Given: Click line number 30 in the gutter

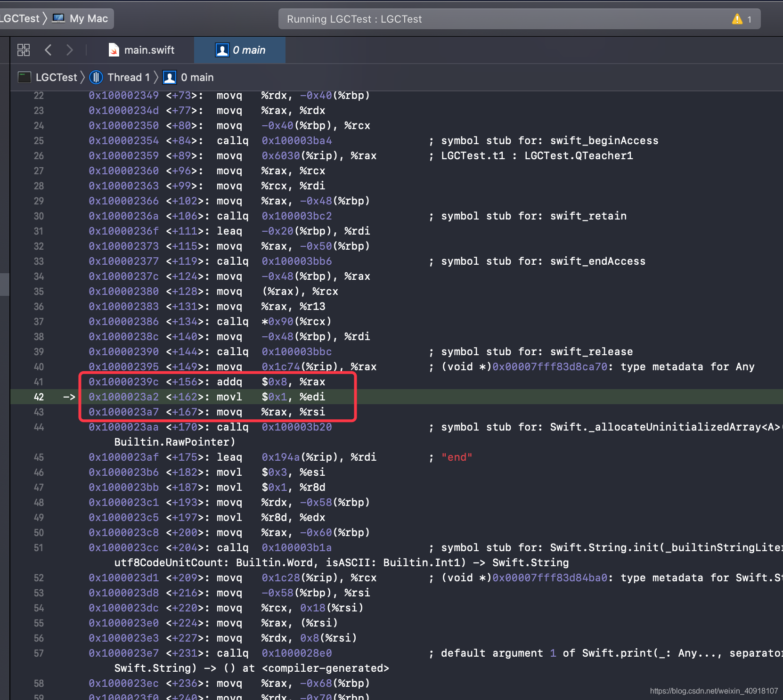Looking at the screenshot, I should pos(39,216).
